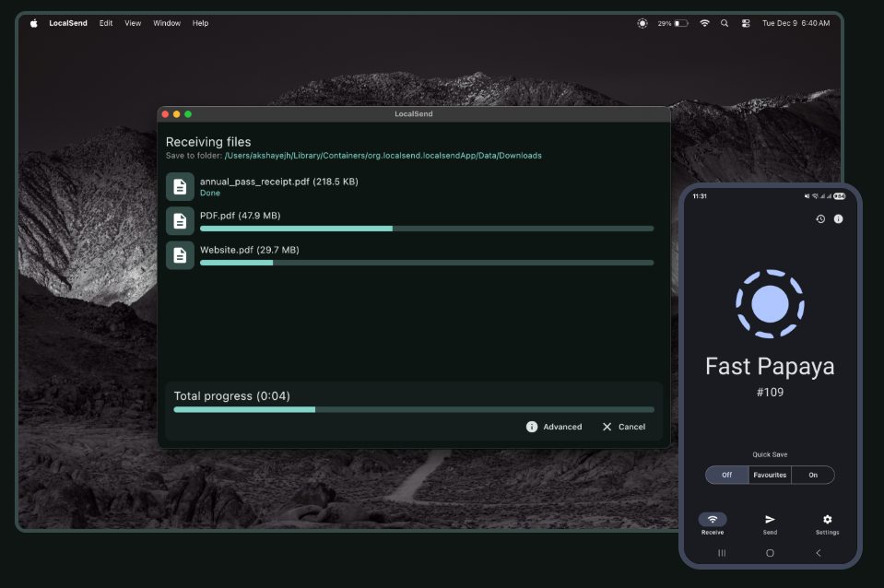
Task: Tap the #109 device number
Action: pyautogui.click(x=770, y=392)
